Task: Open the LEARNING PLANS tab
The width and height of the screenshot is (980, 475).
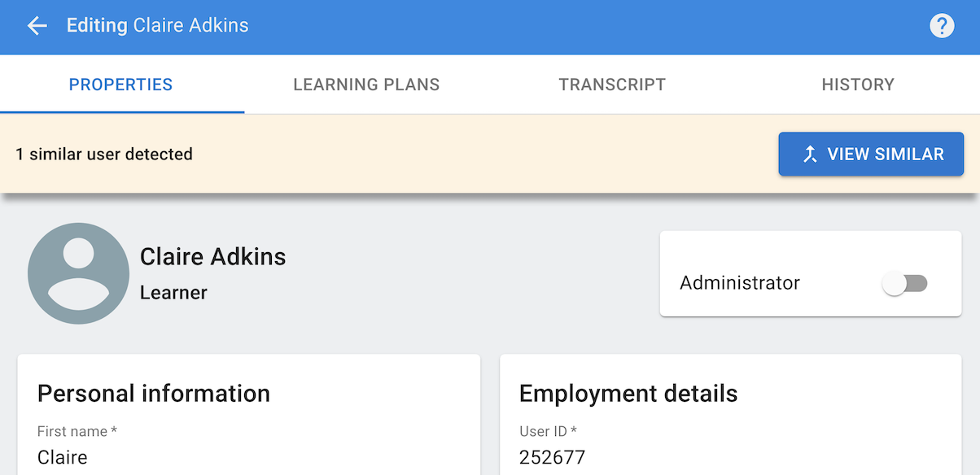Action: point(366,84)
